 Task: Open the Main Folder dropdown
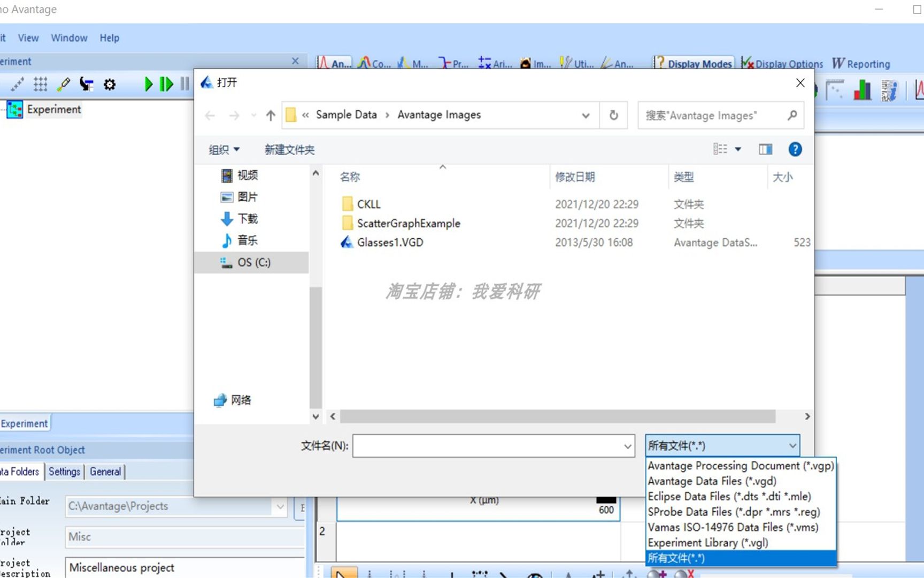point(280,506)
